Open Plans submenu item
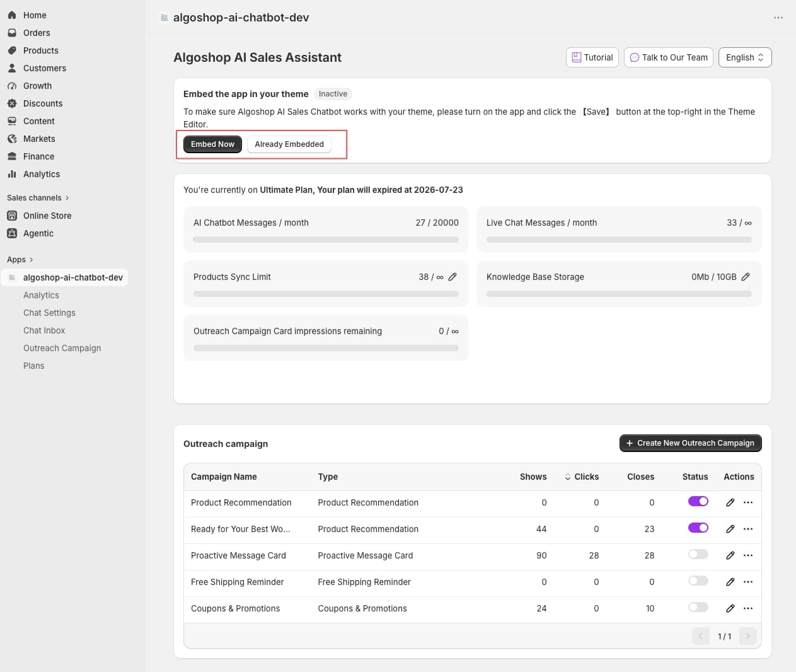Viewport: 796px width, 672px height. (x=33, y=366)
